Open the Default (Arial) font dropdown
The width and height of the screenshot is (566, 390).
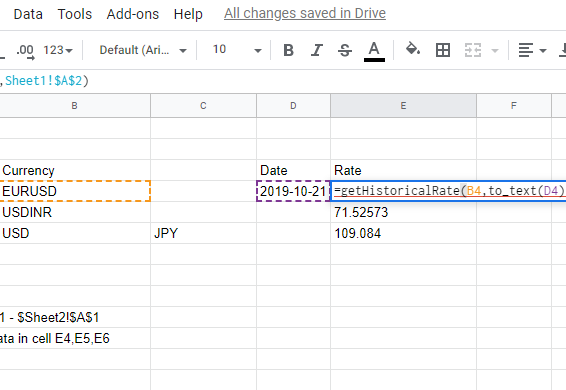point(143,50)
